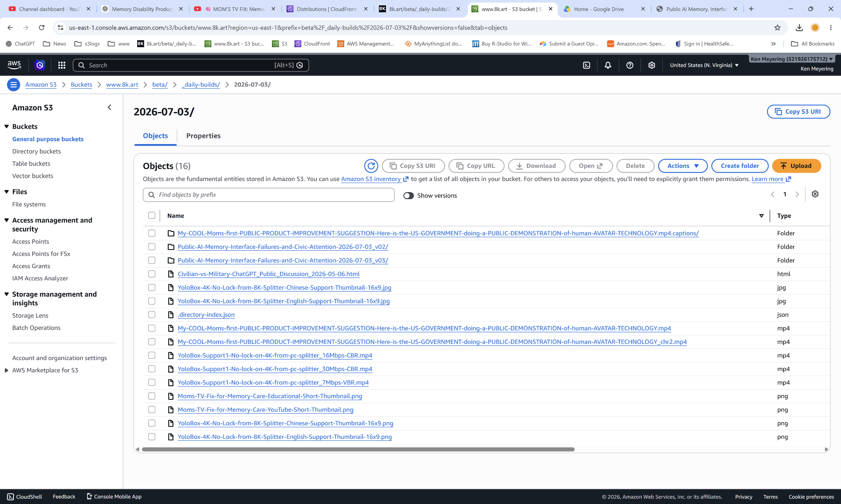The image size is (841, 504).
Task: Open YoloBox-Support1 7Mbps-VBR.mp4 file link
Action: 273,383
